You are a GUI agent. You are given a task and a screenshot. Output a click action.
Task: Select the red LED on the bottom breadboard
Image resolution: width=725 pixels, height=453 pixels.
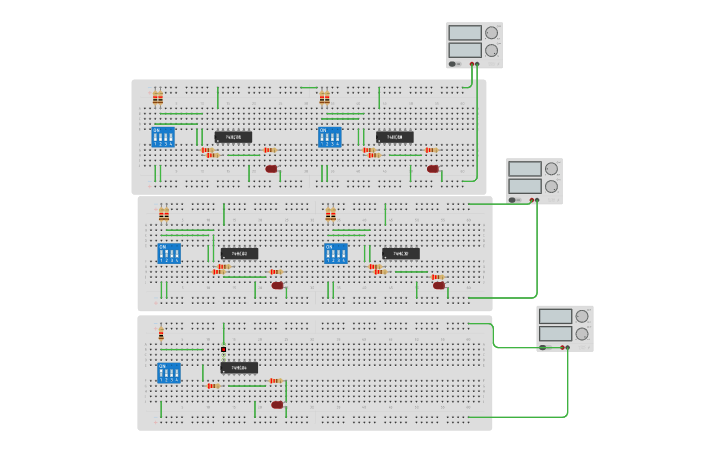tap(277, 405)
